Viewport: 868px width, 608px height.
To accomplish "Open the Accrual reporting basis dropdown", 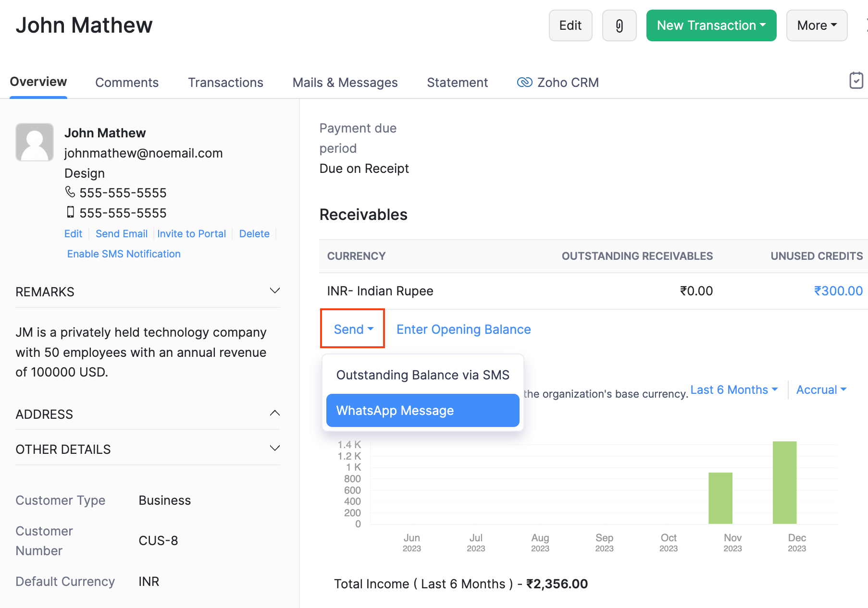I will point(821,389).
